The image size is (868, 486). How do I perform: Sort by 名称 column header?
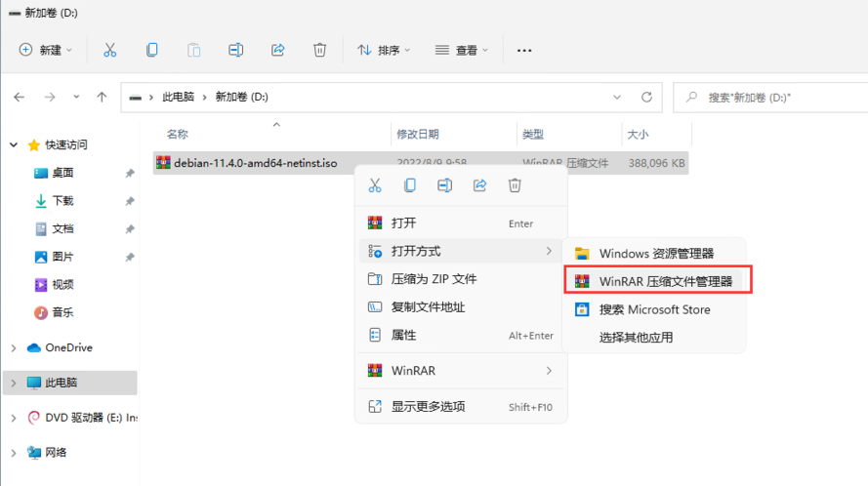coord(178,134)
